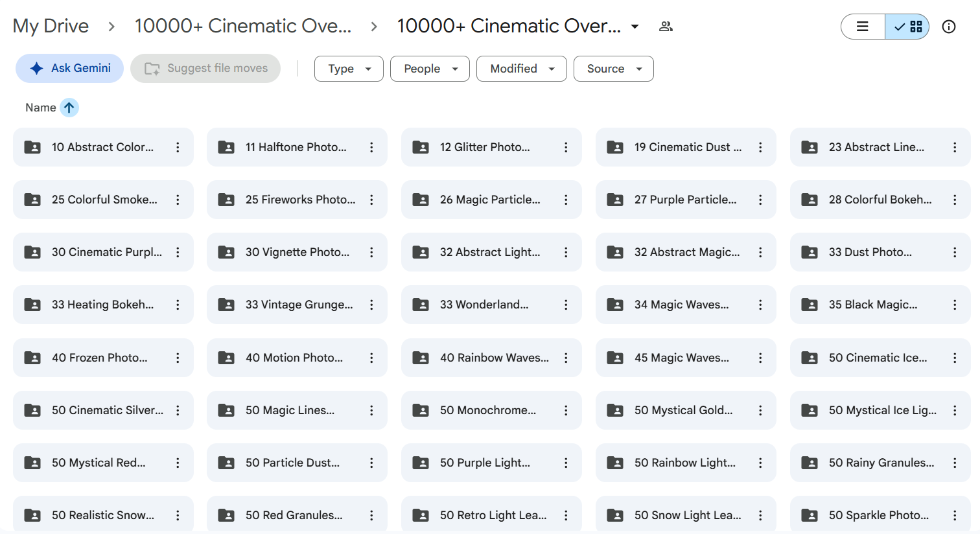Viewport: 980px width, 534px height.
Task: Select the 50 Mystical Gold folder
Action: click(x=686, y=410)
